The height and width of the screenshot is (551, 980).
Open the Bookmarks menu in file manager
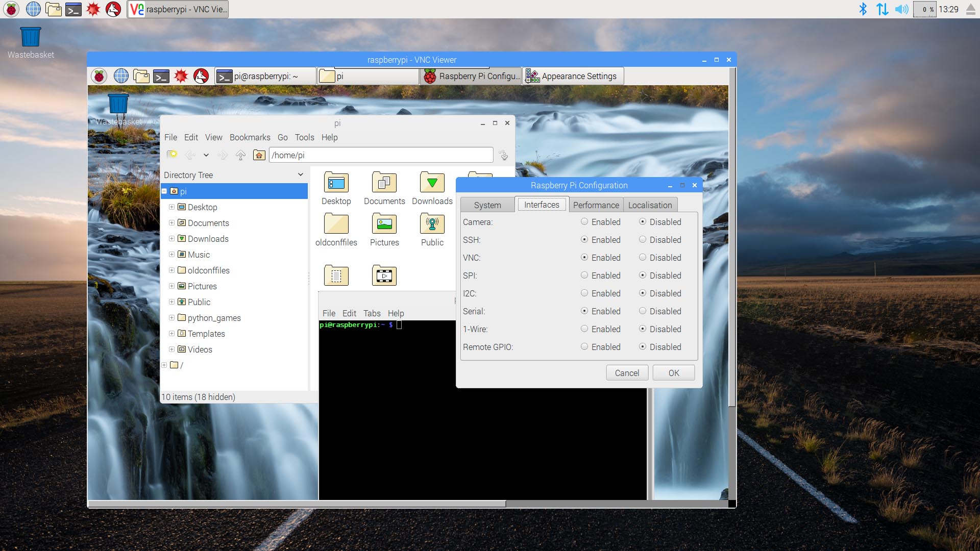coord(250,137)
